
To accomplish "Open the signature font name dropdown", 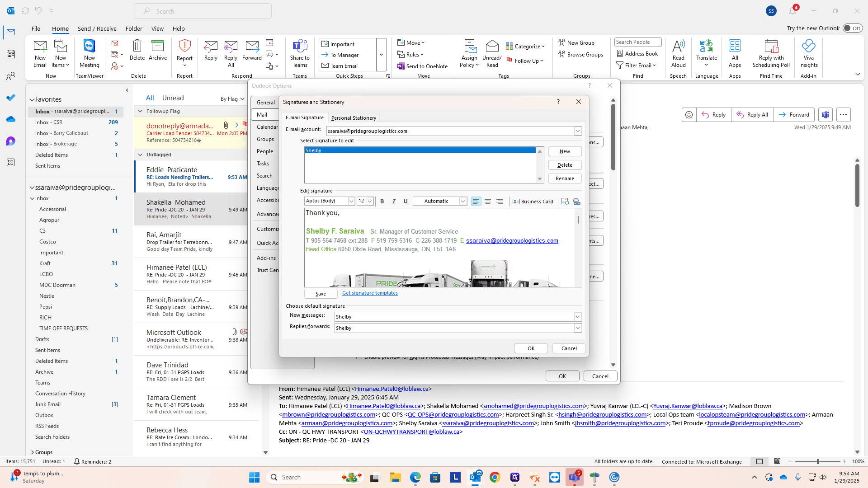I will (351, 201).
